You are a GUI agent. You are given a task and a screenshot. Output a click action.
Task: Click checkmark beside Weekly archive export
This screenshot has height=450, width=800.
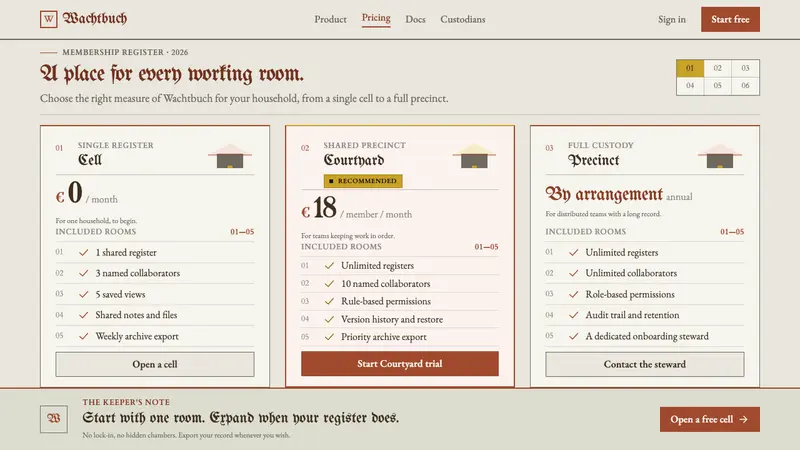click(x=84, y=336)
